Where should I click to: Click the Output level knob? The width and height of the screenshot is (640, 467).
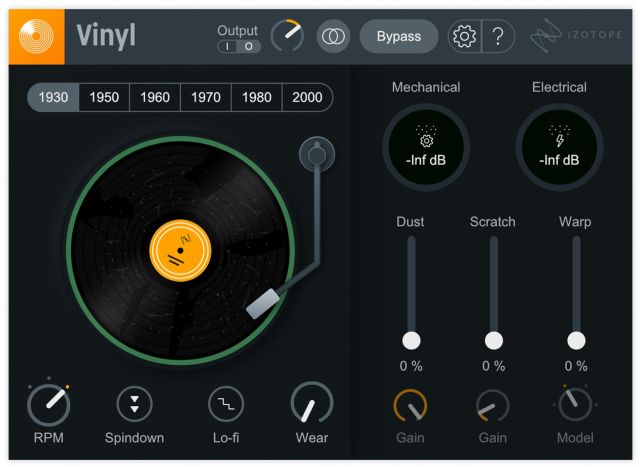tap(287, 36)
